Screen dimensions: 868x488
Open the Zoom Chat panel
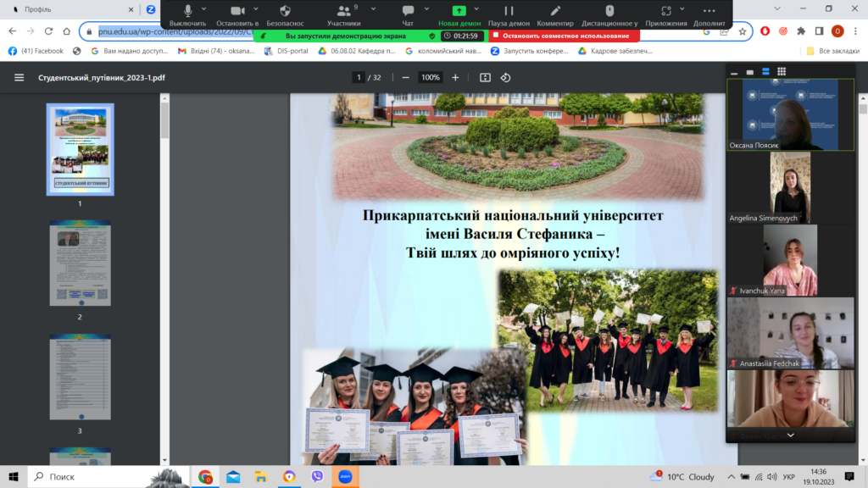408,12
